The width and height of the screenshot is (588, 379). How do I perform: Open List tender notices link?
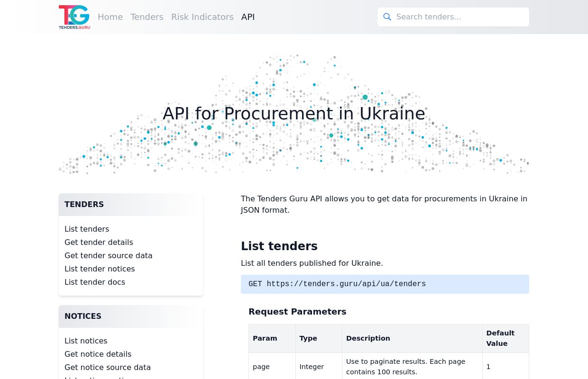point(100,269)
